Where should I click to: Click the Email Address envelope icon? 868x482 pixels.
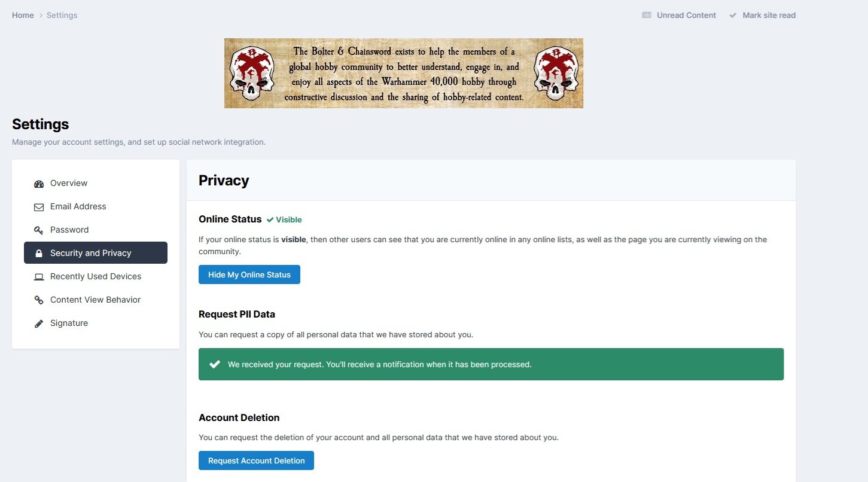pyautogui.click(x=39, y=207)
